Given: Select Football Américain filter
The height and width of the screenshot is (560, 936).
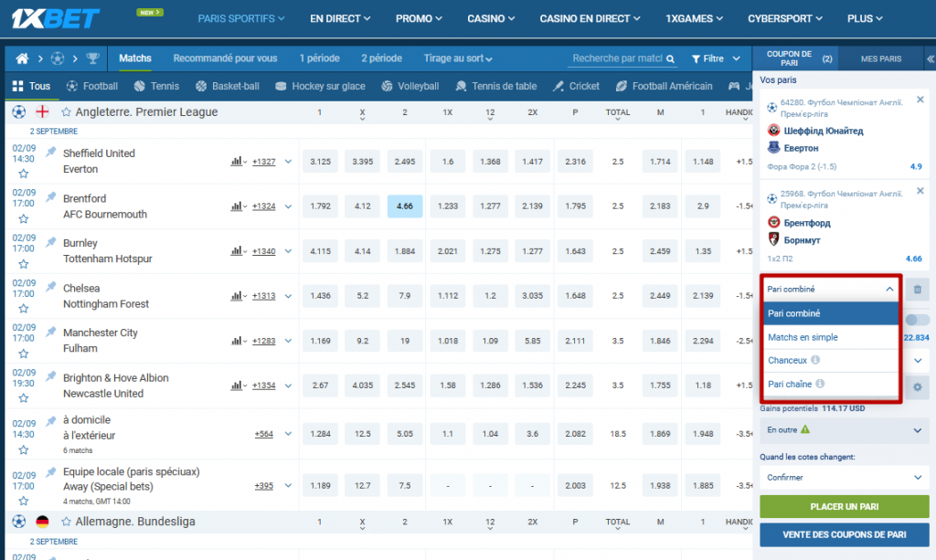Looking at the screenshot, I should click(664, 86).
